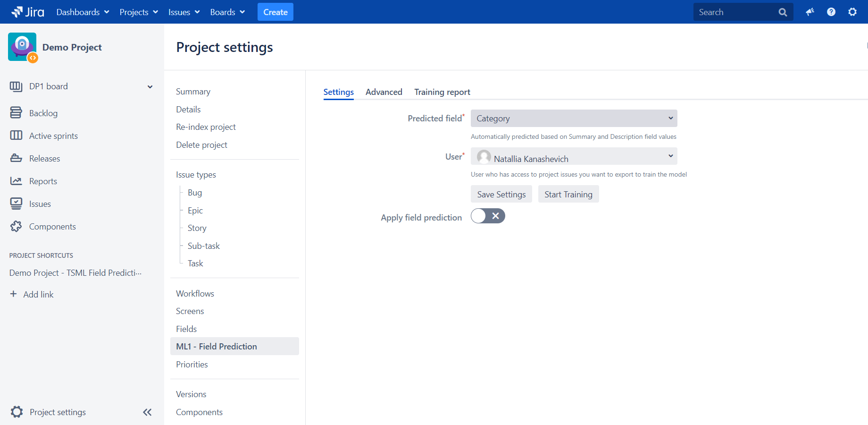Click Active sprints in the sidebar
The width and height of the screenshot is (868, 425).
click(53, 136)
